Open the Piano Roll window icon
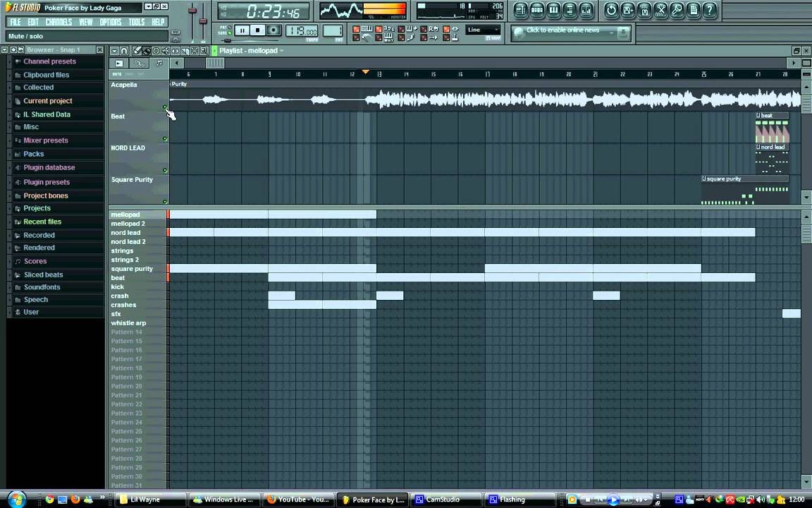Viewport: 812px width, 508px height. [553, 10]
